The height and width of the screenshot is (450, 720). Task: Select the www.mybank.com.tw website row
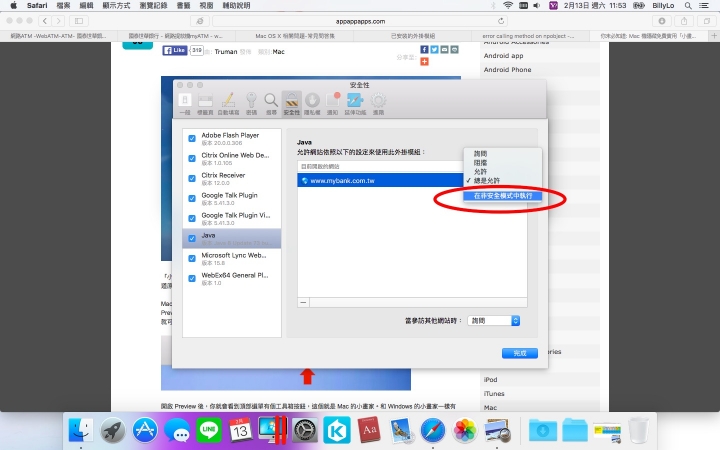point(381,180)
